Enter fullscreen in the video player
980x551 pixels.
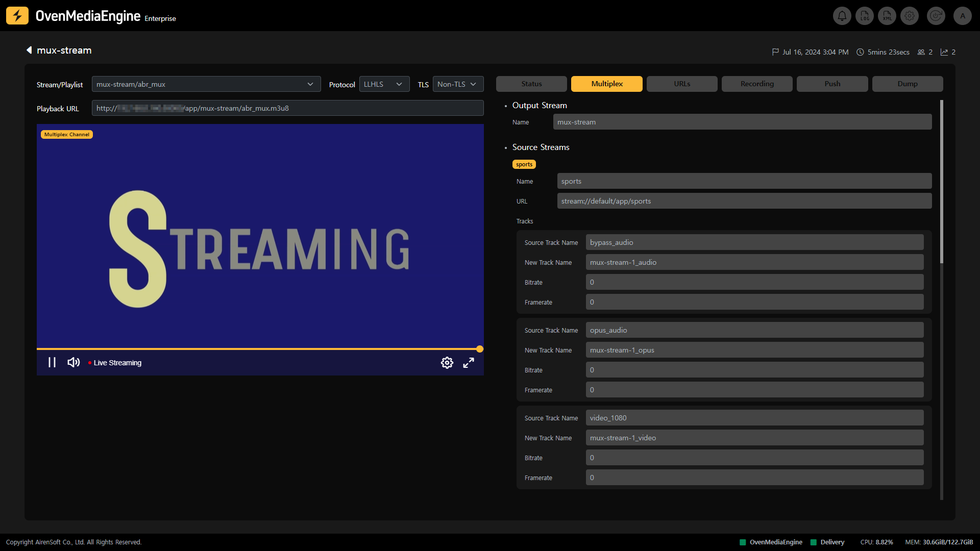(x=469, y=363)
